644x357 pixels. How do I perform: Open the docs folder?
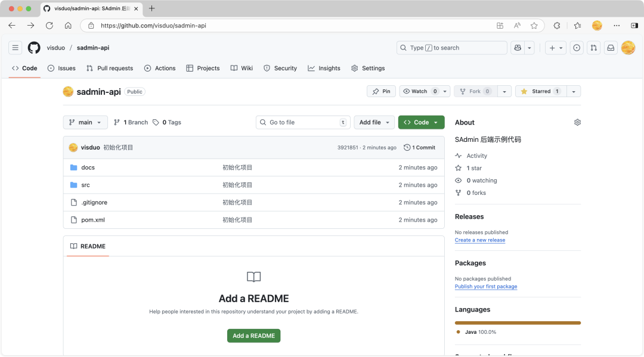pyautogui.click(x=88, y=167)
